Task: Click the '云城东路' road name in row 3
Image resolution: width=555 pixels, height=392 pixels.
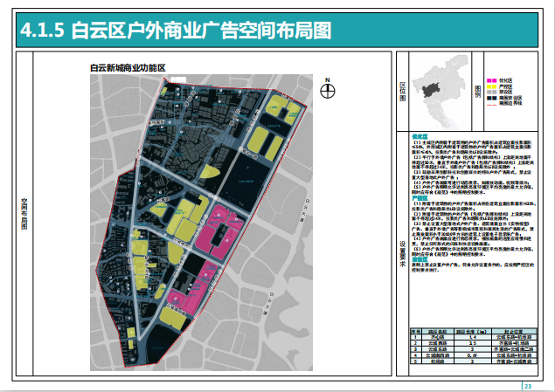Action: tap(438, 349)
